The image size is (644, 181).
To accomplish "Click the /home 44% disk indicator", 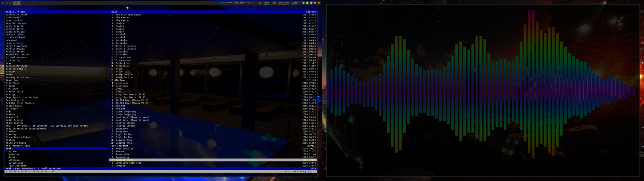I will (x=226, y=3).
